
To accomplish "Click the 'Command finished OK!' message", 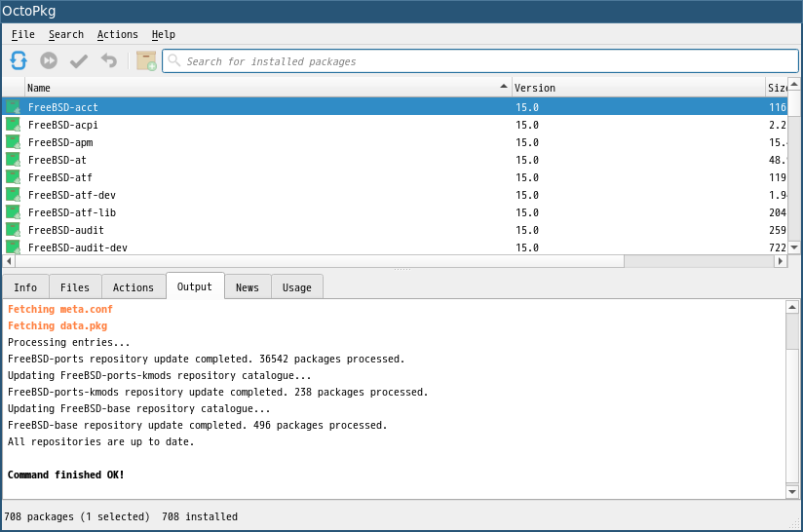I will pyautogui.click(x=65, y=475).
